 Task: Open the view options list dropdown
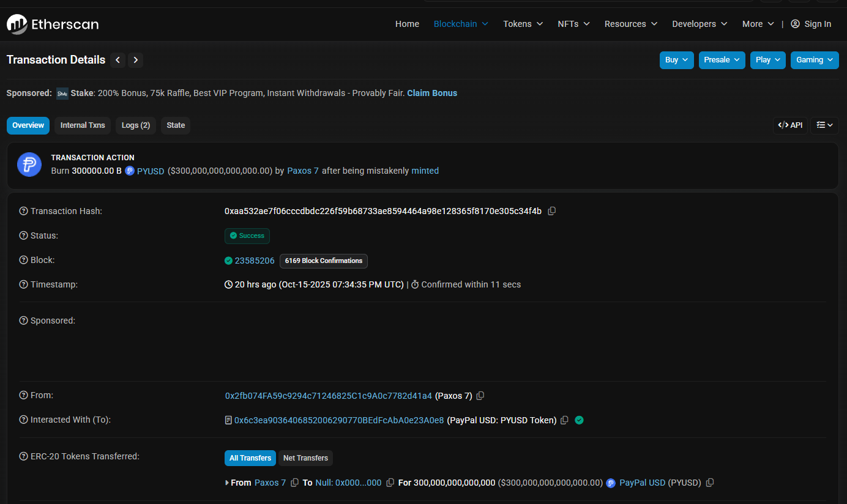click(x=824, y=125)
